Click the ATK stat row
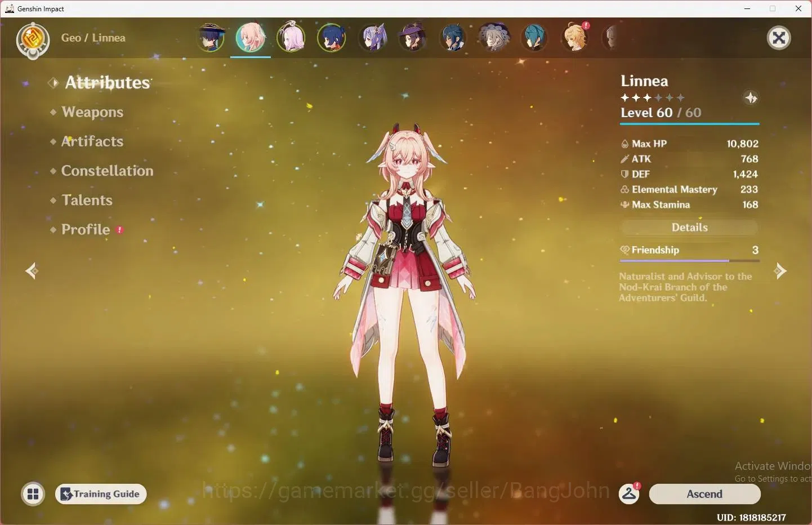 tap(689, 159)
